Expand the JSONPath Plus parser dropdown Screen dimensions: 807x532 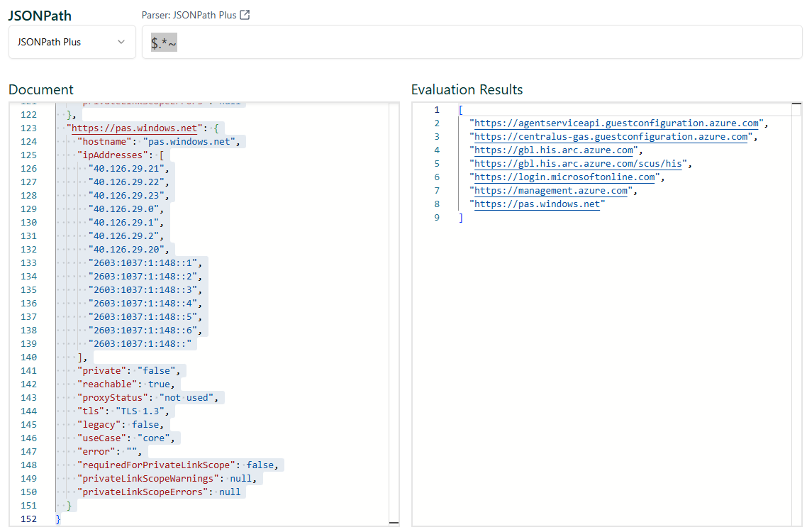click(72, 42)
